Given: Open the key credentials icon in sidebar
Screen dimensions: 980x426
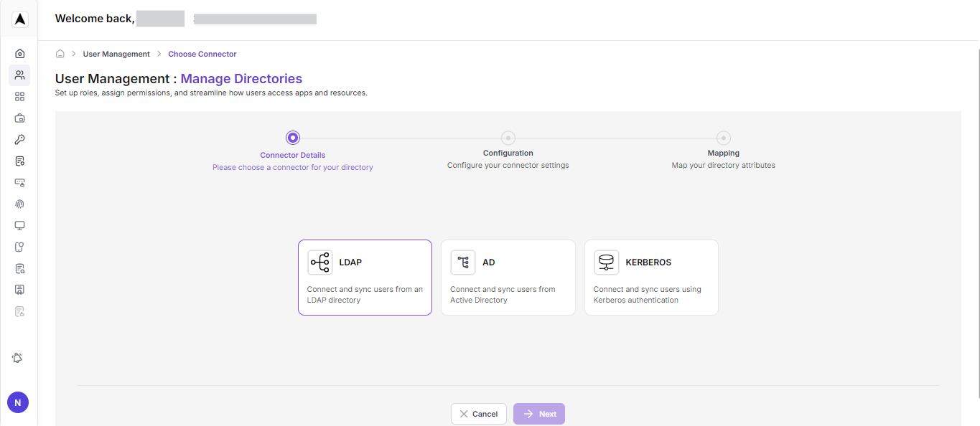Looking at the screenshot, I should [19, 139].
